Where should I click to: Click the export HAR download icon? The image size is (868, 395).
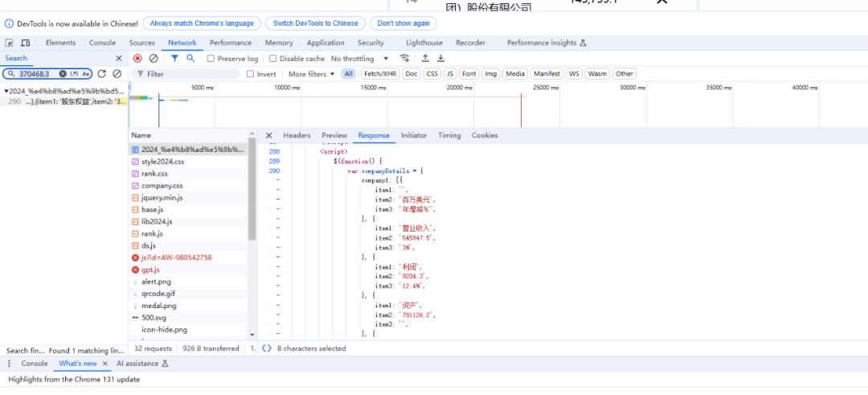(x=440, y=58)
